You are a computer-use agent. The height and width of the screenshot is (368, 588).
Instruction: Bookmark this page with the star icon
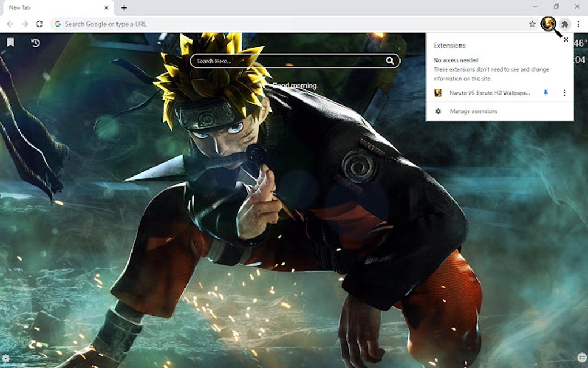click(532, 24)
